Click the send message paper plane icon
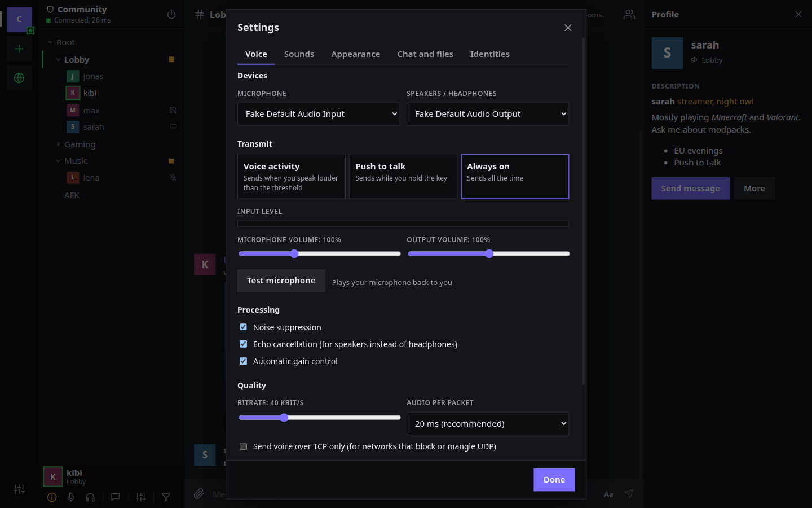The image size is (812, 508). 629,494
